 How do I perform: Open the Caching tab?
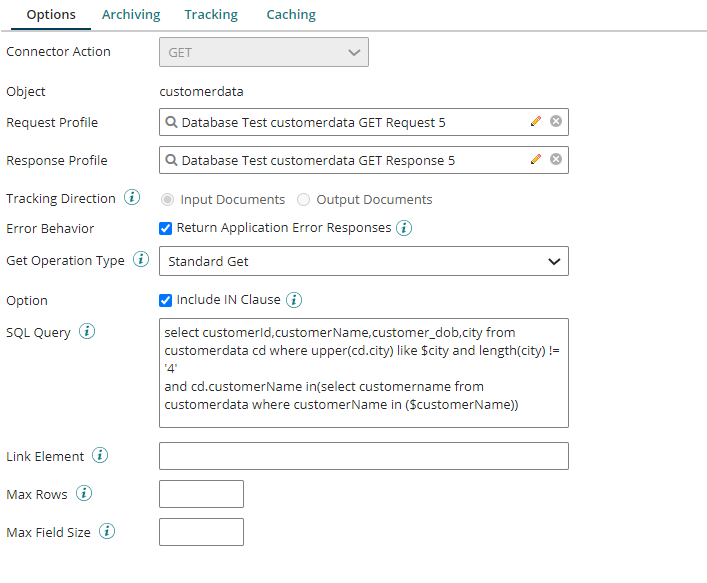[291, 15]
